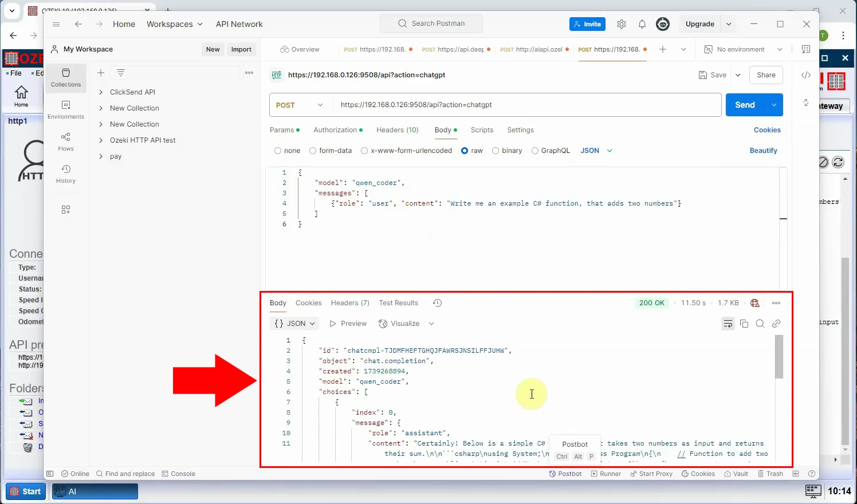The height and width of the screenshot is (504, 857).
Task: Select x-www-form-urlencoded body type
Action: coord(364,151)
